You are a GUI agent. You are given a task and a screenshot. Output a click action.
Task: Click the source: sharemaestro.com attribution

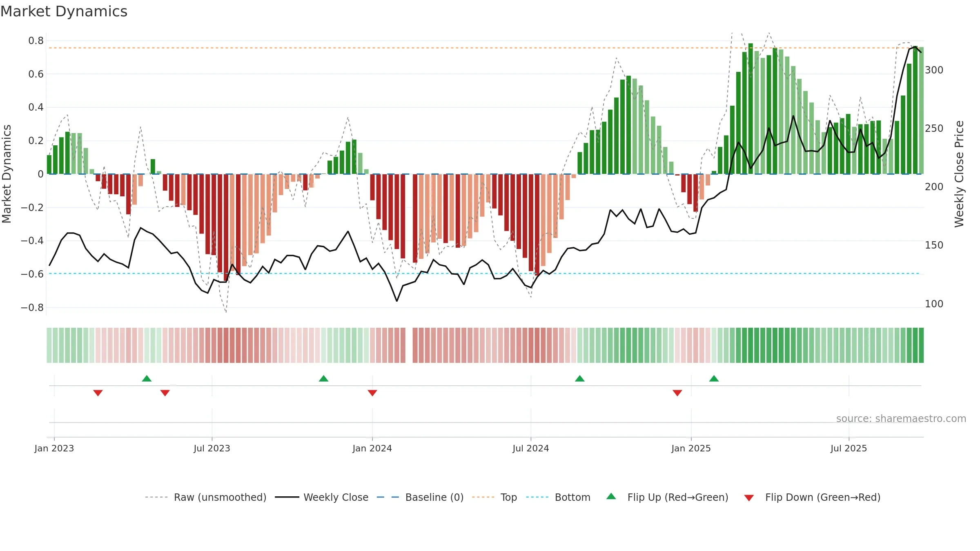(x=901, y=418)
